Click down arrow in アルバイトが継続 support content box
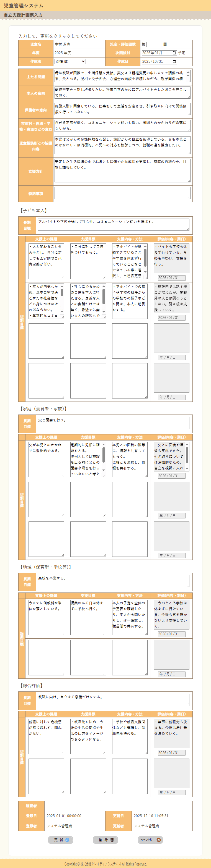This screenshot has height=868, width=211. click(x=145, y=272)
